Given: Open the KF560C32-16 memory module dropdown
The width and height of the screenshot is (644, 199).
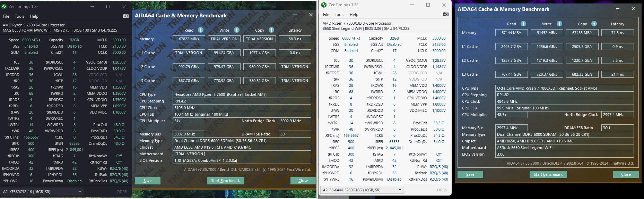Looking at the screenshot, I should pos(43,191).
